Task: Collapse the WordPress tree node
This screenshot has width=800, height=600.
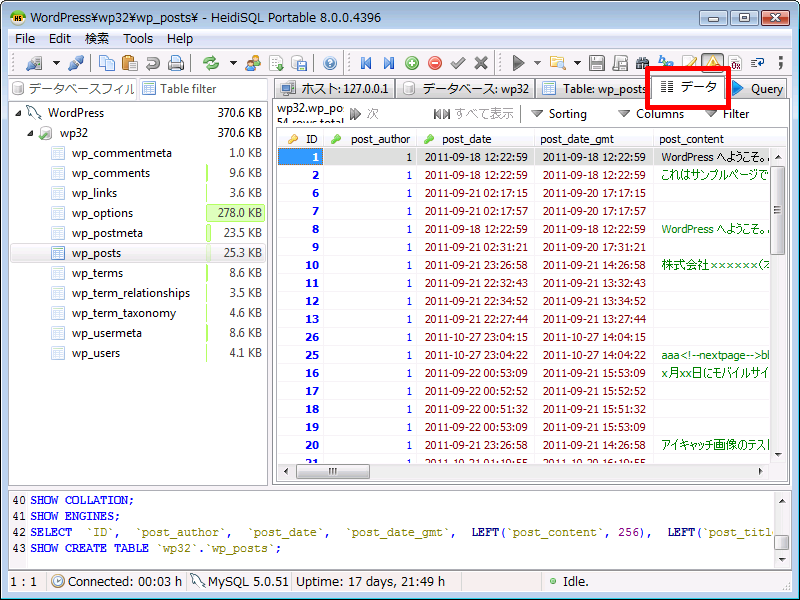Action: tap(18, 113)
